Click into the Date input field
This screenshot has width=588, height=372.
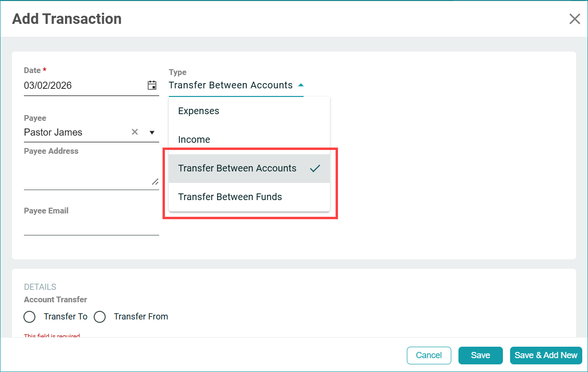click(81, 85)
